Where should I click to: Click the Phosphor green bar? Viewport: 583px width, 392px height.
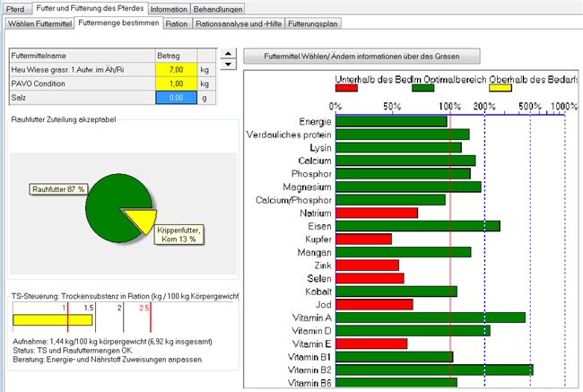click(x=403, y=174)
